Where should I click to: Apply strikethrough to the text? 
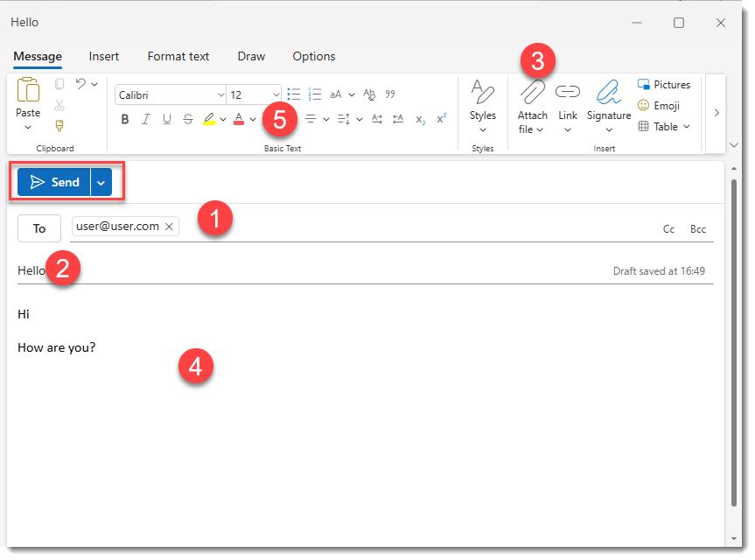coord(187,119)
